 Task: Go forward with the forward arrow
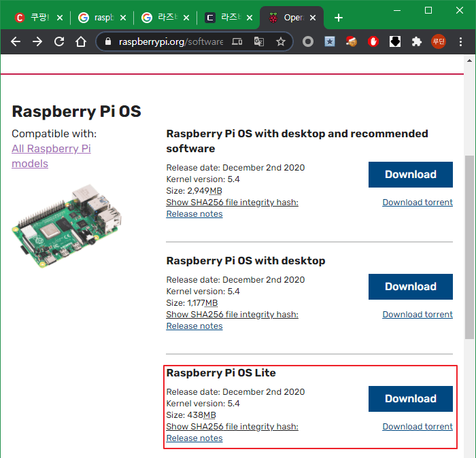[x=37, y=41]
